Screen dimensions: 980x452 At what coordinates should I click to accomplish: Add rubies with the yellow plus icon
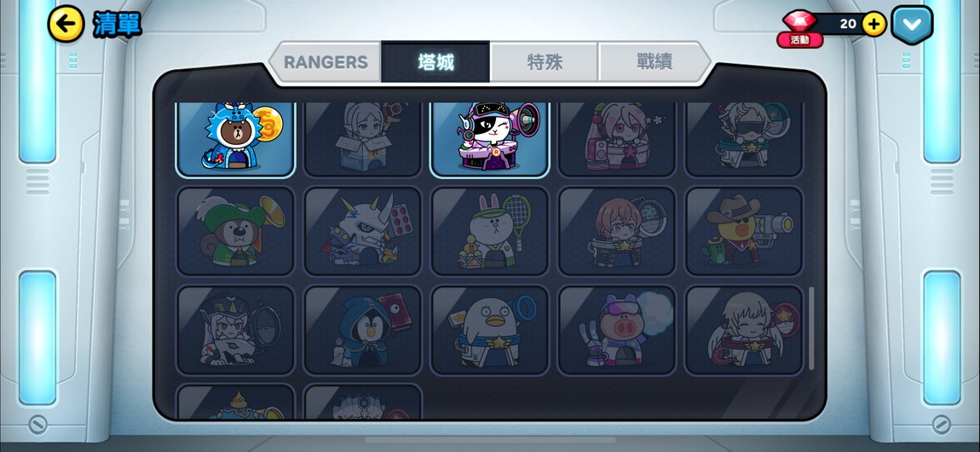(873, 25)
